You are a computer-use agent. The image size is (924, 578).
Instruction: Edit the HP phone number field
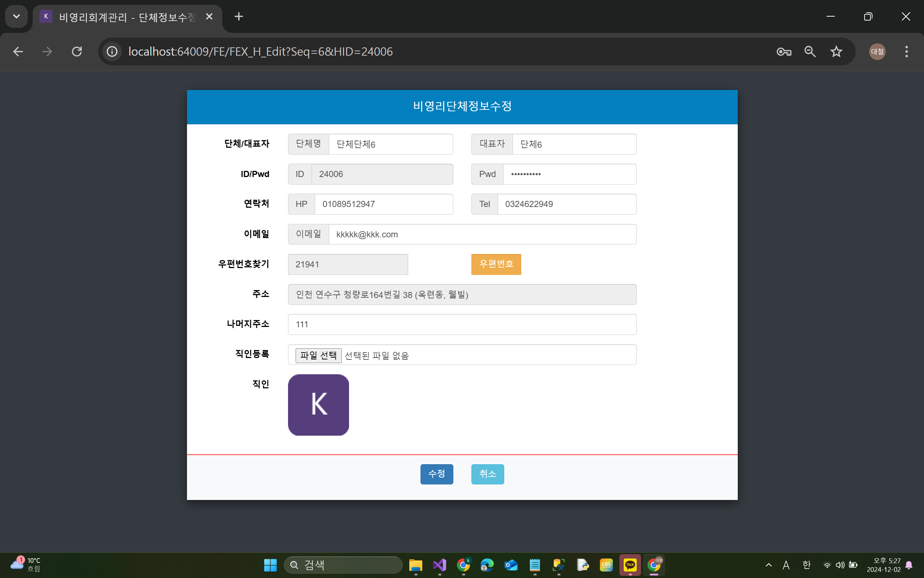(384, 204)
